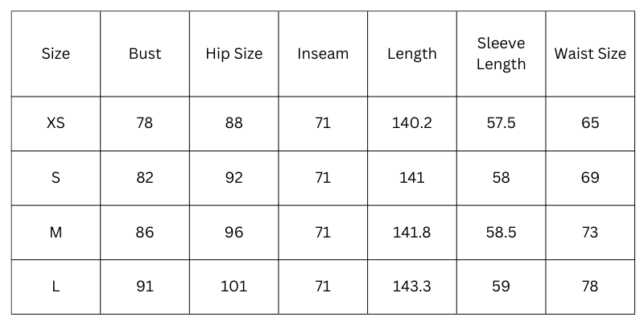Select the hip size value 92
644x322 pixels.
coord(233,178)
